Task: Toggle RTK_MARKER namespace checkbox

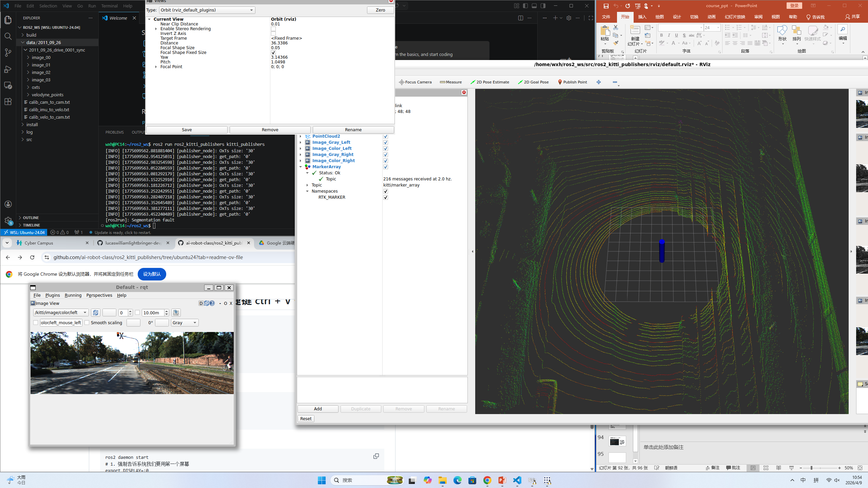Action: [386, 197]
